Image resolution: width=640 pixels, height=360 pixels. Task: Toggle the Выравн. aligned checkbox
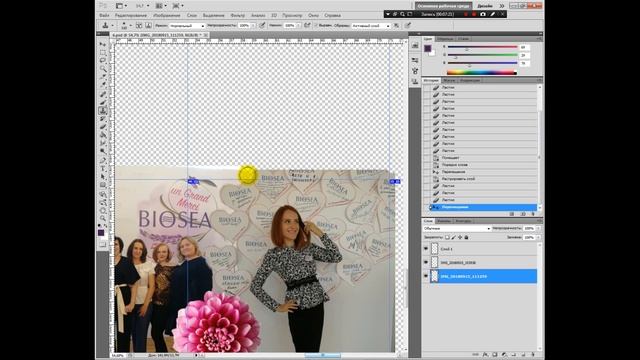click(316, 26)
